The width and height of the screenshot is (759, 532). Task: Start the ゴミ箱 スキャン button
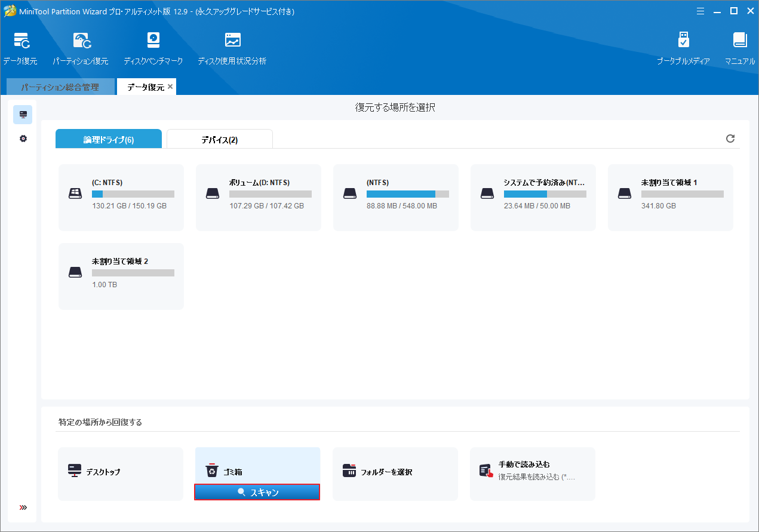pyautogui.click(x=257, y=492)
